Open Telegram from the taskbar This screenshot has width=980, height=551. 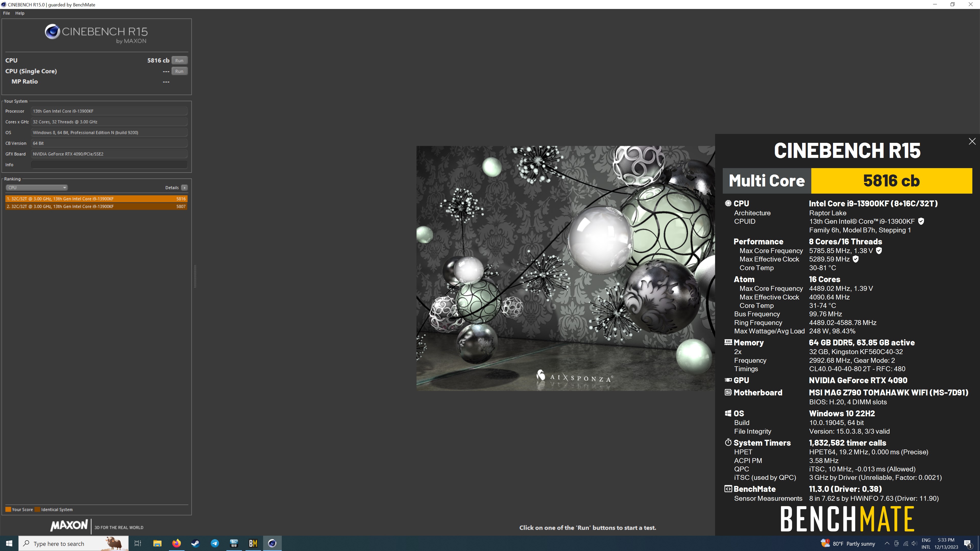click(x=215, y=543)
